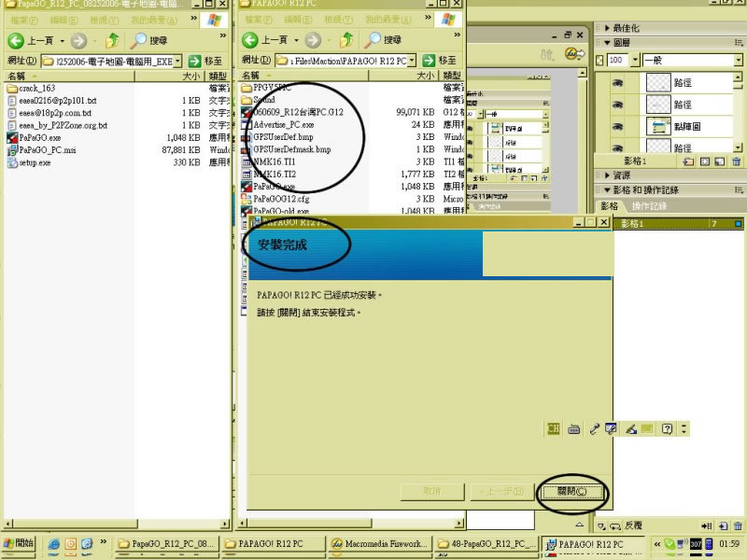747x560 pixels.
Task: Expand the 最佳化 panel
Action: 608,28
